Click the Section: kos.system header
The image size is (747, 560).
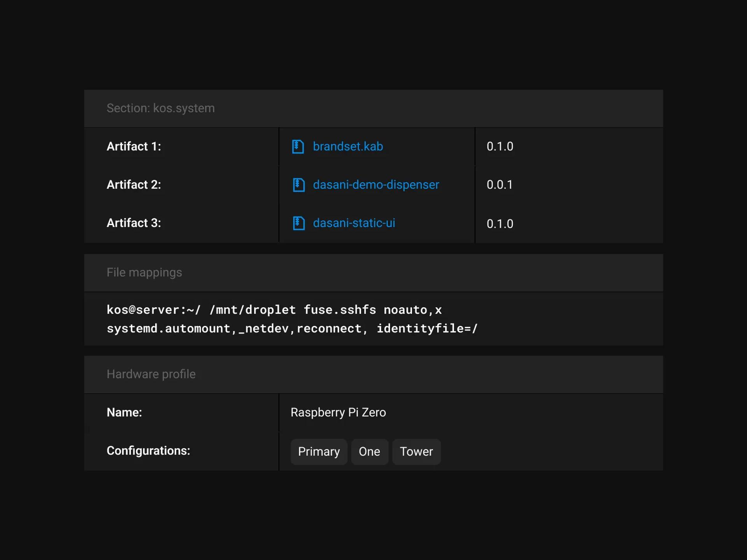[x=373, y=108]
